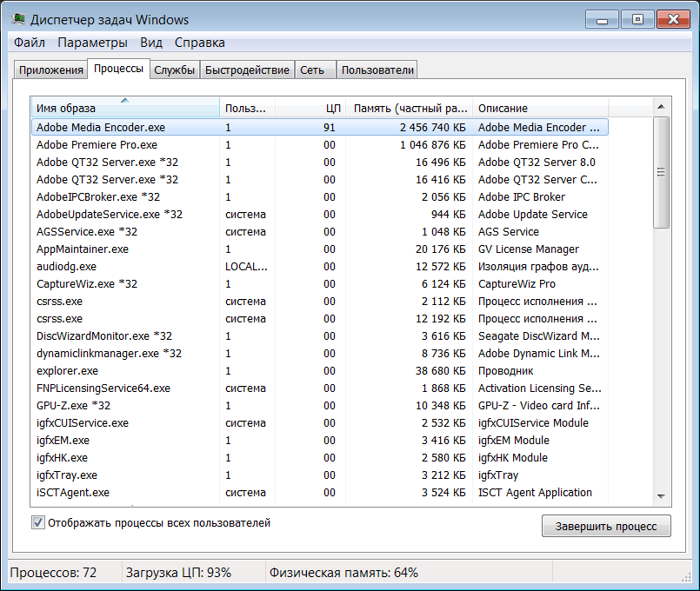Select the igfxEM.exe process
Viewport: 700px width, 591px height.
click(320, 441)
